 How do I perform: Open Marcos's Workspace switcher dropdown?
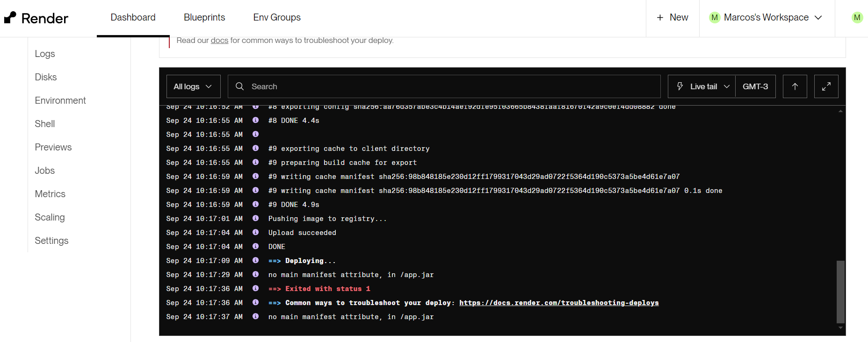click(767, 18)
